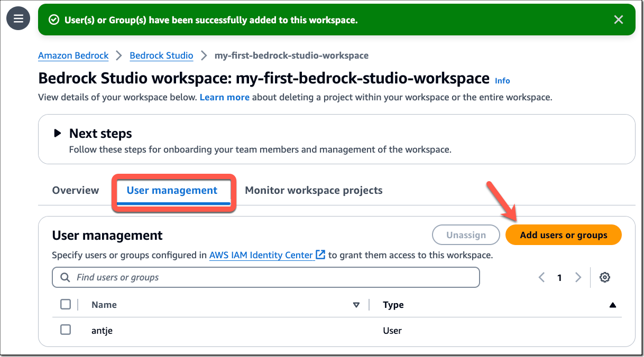Click the Unassign button
This screenshot has height=357, width=644.
[466, 234]
